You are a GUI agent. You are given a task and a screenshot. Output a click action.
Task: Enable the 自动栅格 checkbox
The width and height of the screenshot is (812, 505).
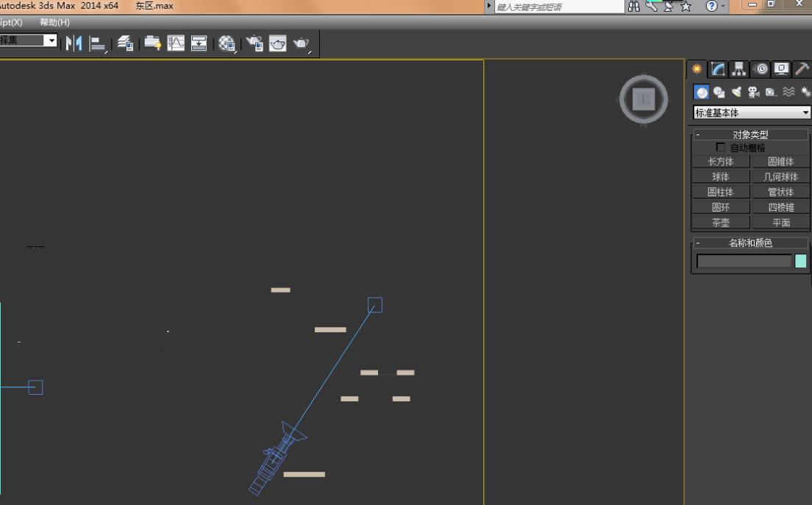pos(721,148)
